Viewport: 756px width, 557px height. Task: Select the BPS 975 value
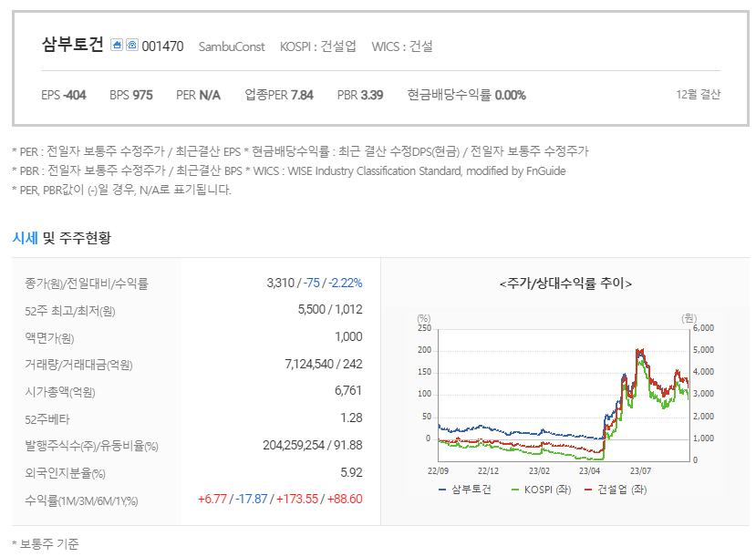click(x=131, y=95)
